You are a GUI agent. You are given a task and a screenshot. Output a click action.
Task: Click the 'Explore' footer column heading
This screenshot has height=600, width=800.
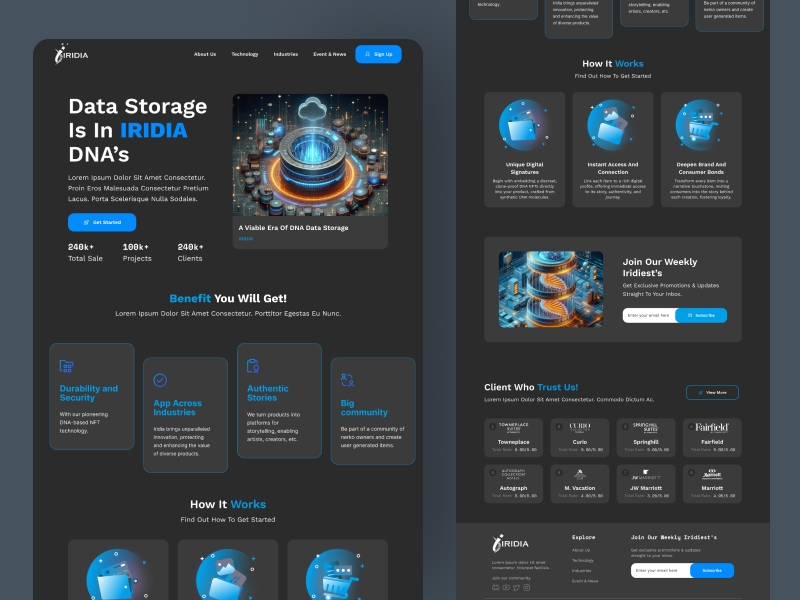583,537
